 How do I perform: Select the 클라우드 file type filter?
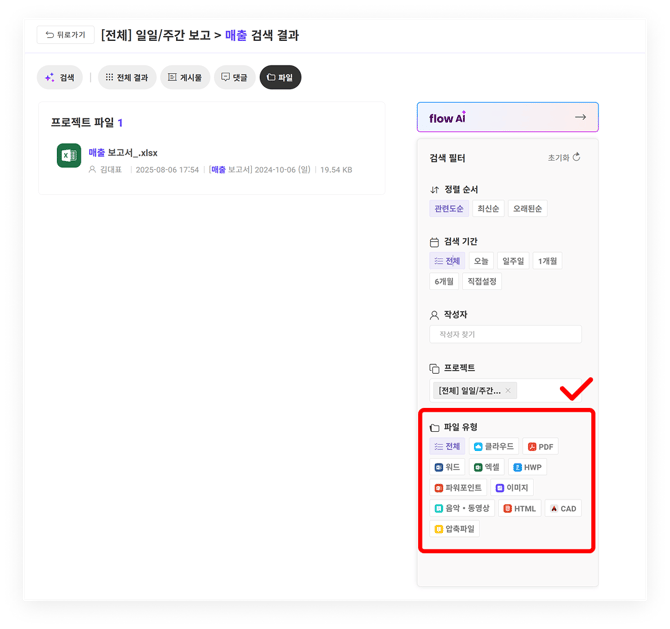pyautogui.click(x=493, y=447)
